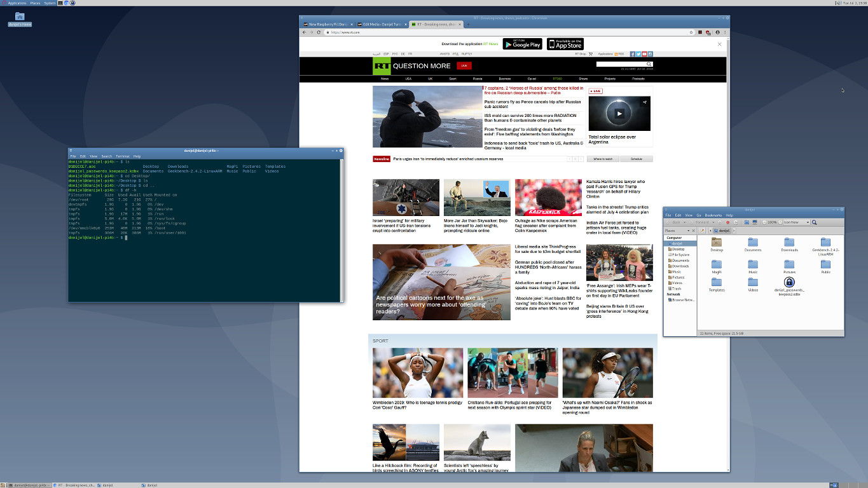Toggle text-based location entry pencil button
The width and height of the screenshot is (868, 488).
click(x=702, y=231)
